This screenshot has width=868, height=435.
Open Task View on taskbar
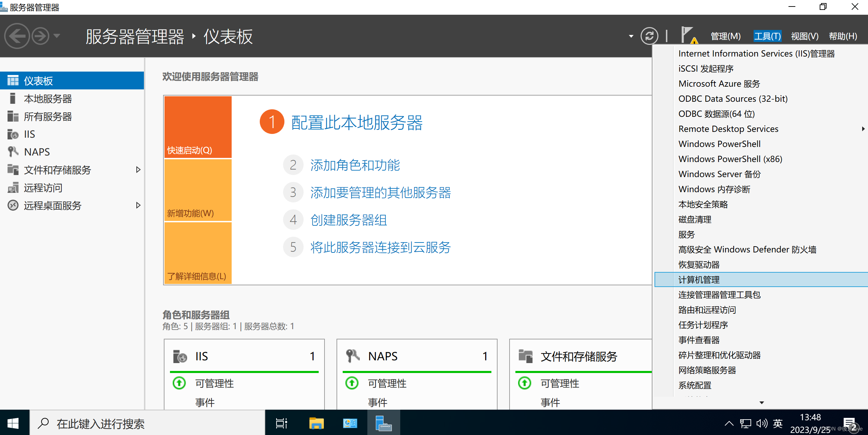281,424
